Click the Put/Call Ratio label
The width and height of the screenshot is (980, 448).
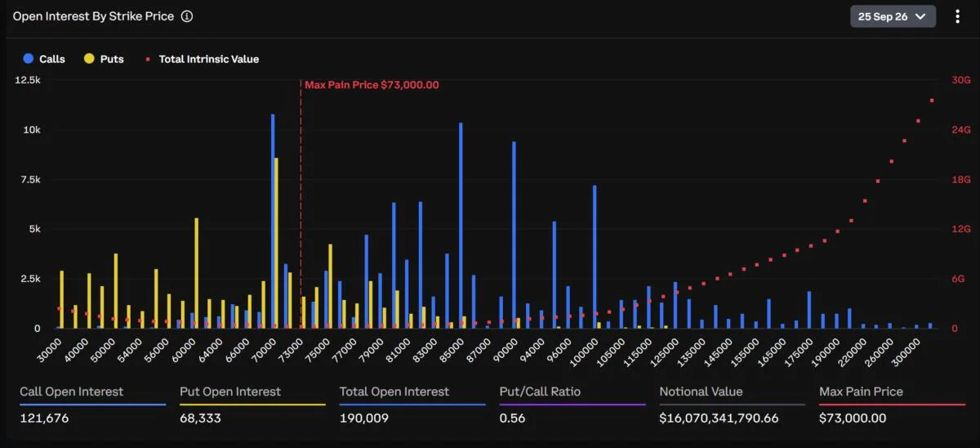(540, 392)
